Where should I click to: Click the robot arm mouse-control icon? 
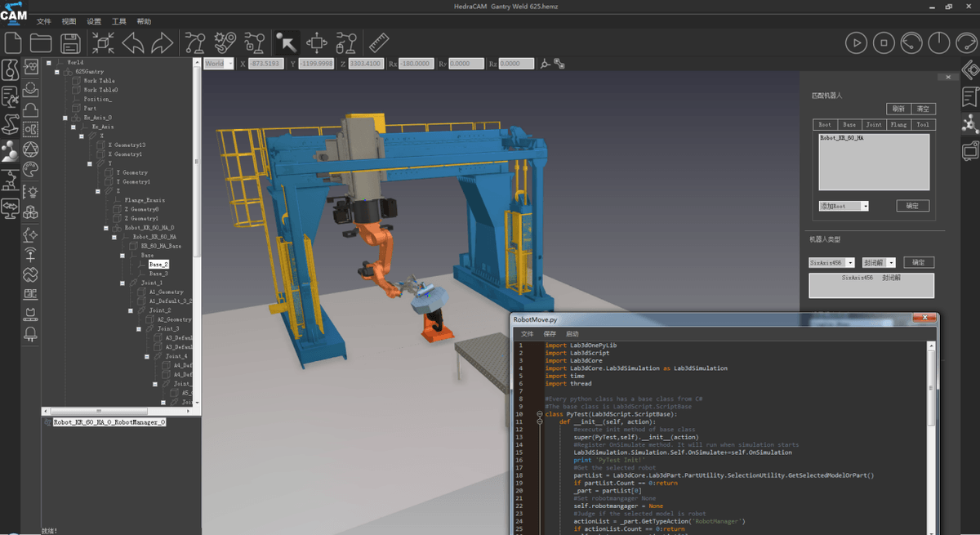coord(346,42)
